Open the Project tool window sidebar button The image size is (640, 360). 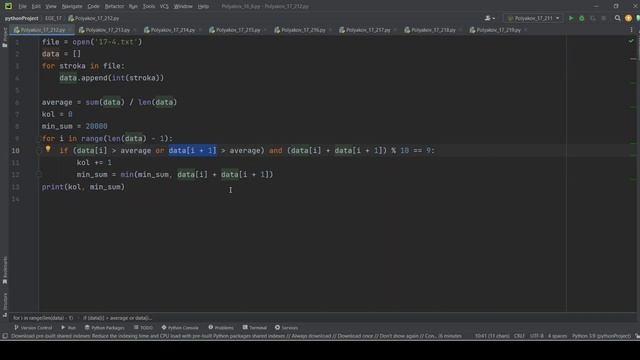[4, 38]
